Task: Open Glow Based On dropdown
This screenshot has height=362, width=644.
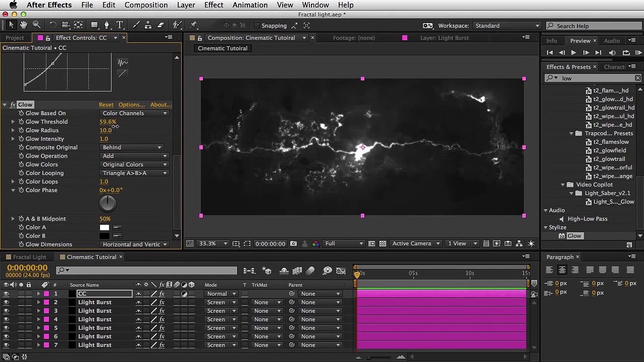Action: click(x=134, y=113)
